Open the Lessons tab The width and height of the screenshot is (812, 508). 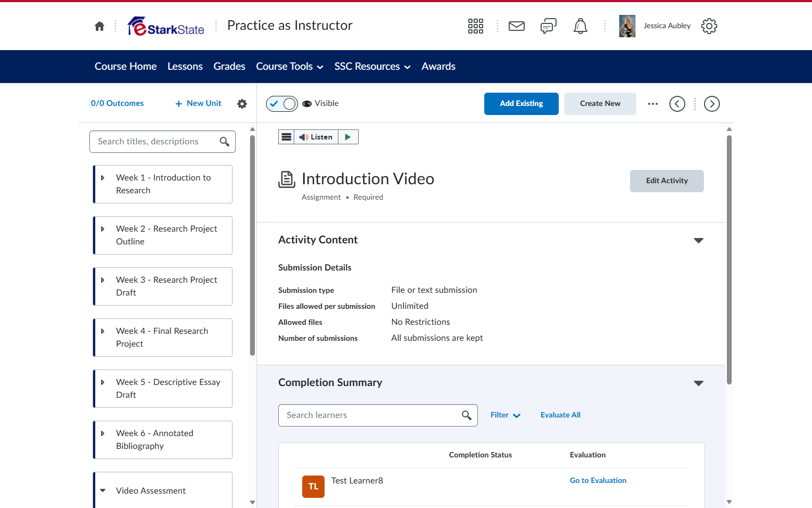[185, 67]
